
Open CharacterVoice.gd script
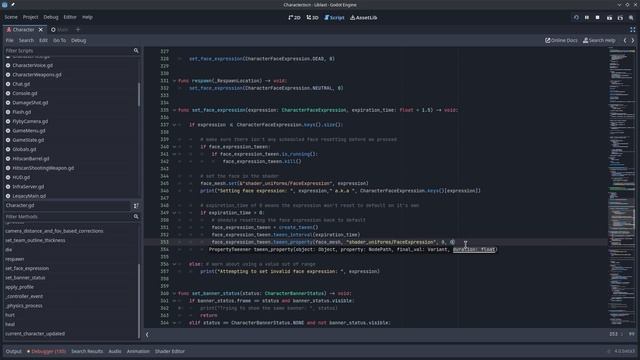coord(32,65)
